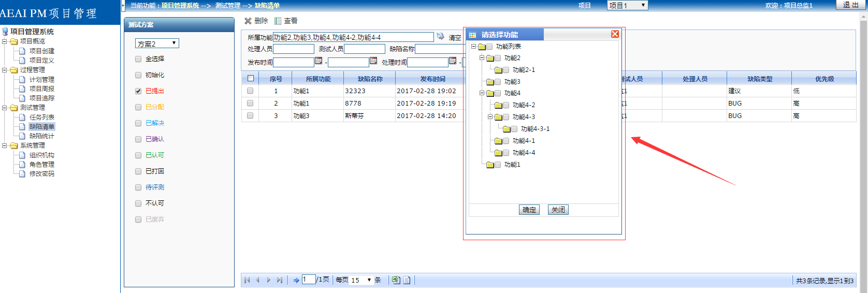Close the 请选择功能 dialog with red X
This screenshot has height=293, width=868.
tap(615, 34)
